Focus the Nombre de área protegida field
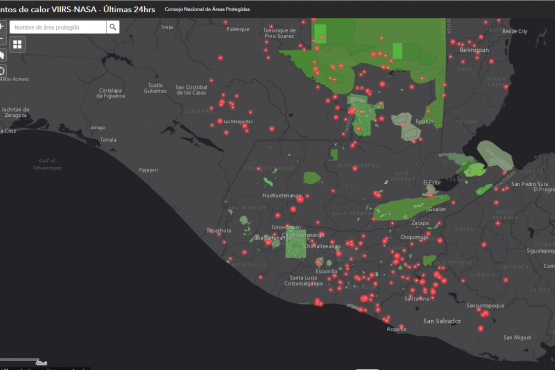Image resolution: width=555 pixels, height=370 pixels. pyautogui.click(x=58, y=27)
